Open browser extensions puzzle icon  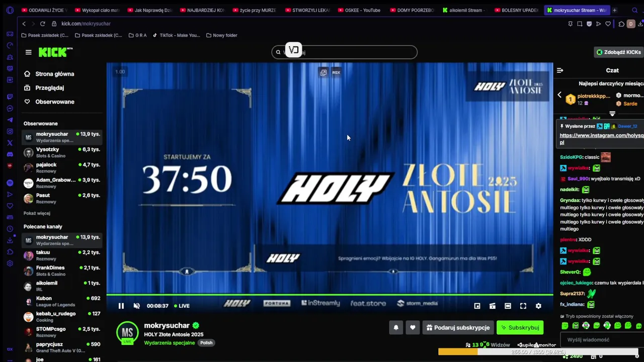tap(622, 24)
